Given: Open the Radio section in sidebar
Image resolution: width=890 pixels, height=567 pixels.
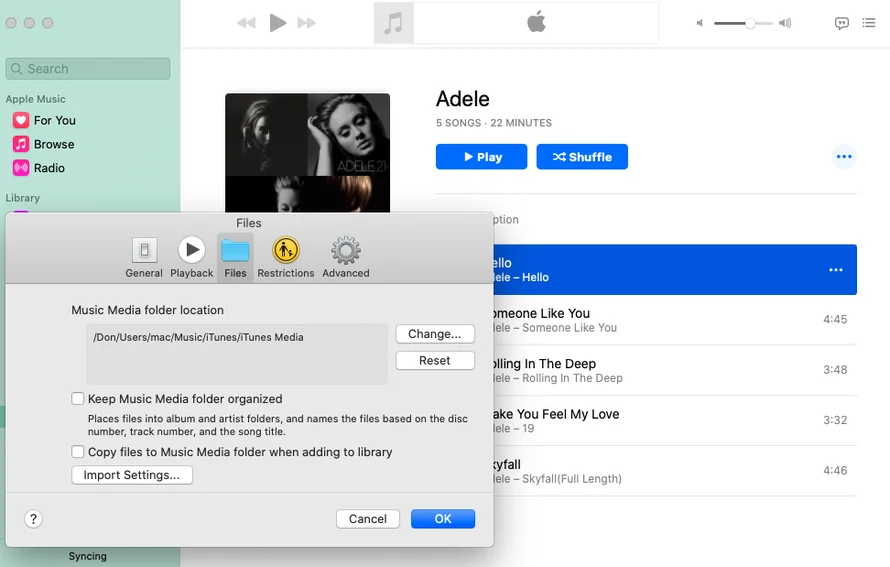Looking at the screenshot, I should tap(48, 168).
